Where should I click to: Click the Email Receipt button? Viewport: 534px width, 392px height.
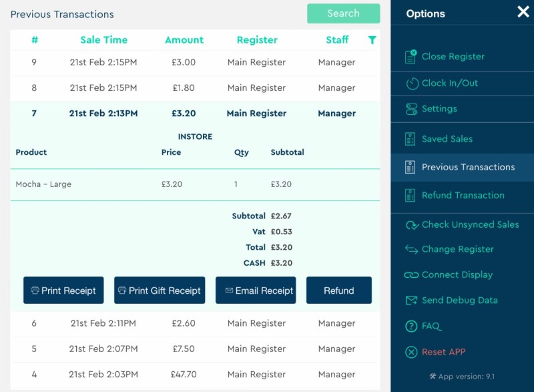pos(256,290)
